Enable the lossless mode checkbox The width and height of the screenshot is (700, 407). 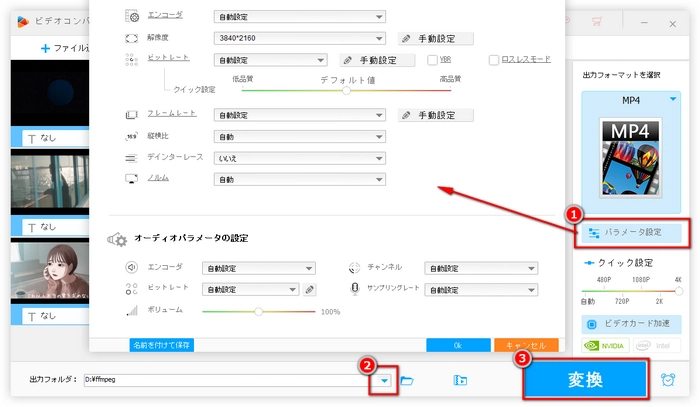494,60
